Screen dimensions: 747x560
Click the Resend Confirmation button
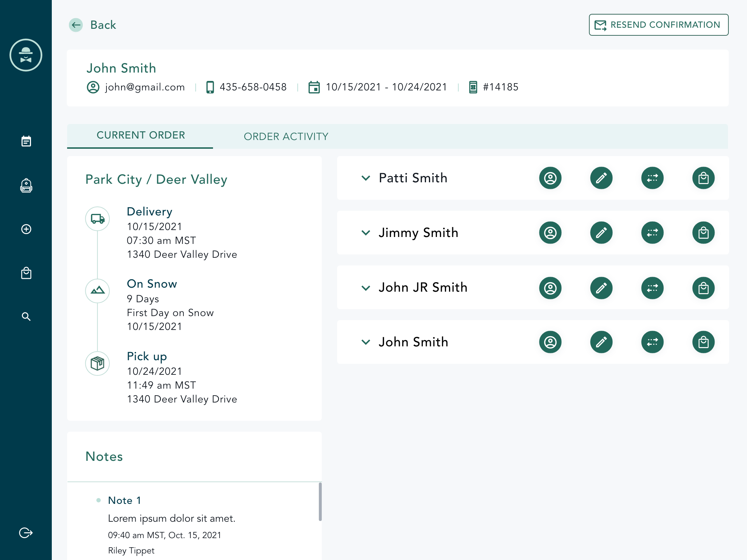[658, 25]
